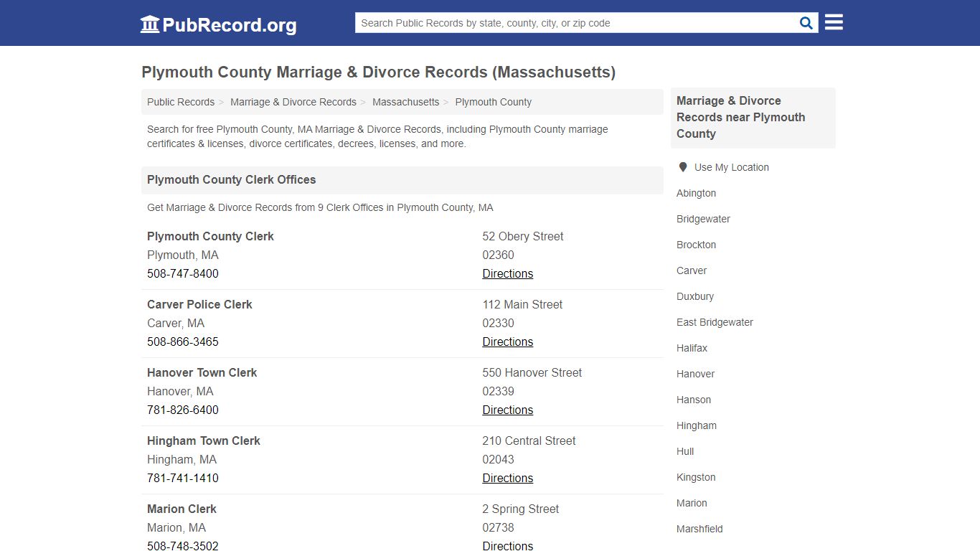980x551 pixels.
Task: Call Hingham Town Clerk 781-741-1410
Action: coord(183,478)
